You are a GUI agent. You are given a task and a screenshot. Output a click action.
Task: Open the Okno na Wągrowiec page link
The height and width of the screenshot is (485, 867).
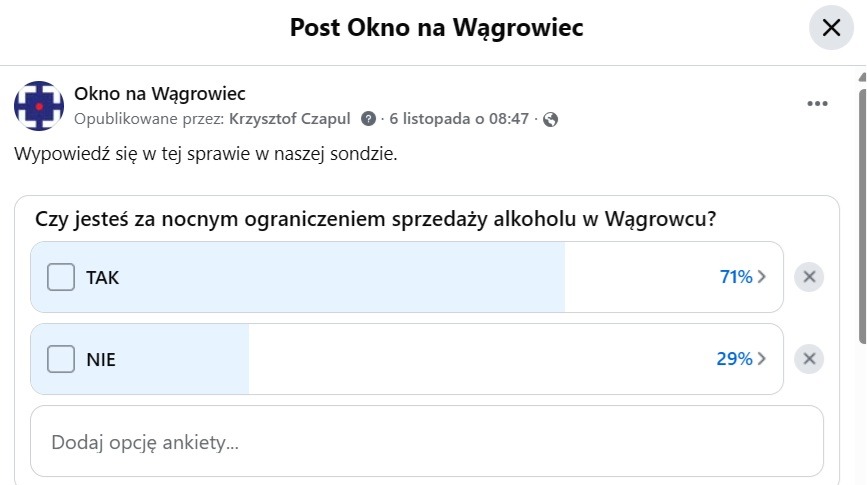point(160,94)
